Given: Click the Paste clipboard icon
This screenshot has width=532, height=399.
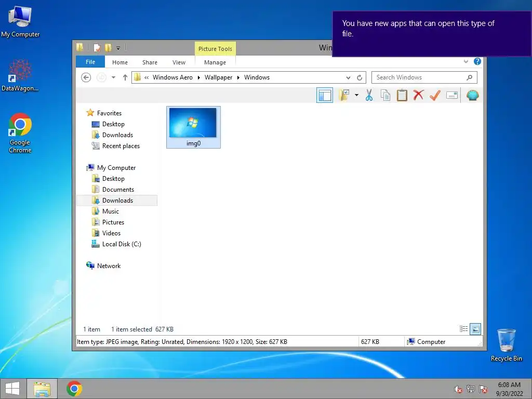Looking at the screenshot, I should click(402, 96).
